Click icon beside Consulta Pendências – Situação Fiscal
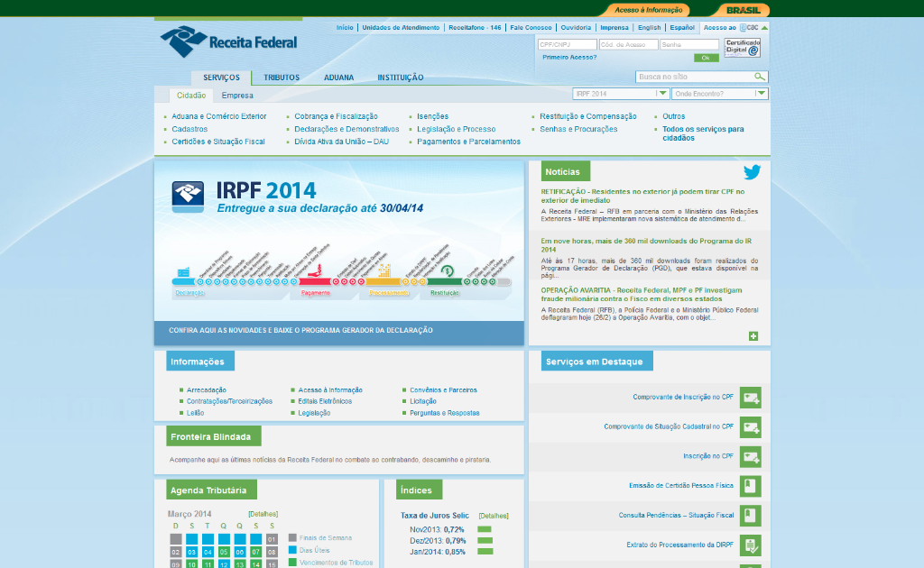924x568 pixels. point(751,516)
